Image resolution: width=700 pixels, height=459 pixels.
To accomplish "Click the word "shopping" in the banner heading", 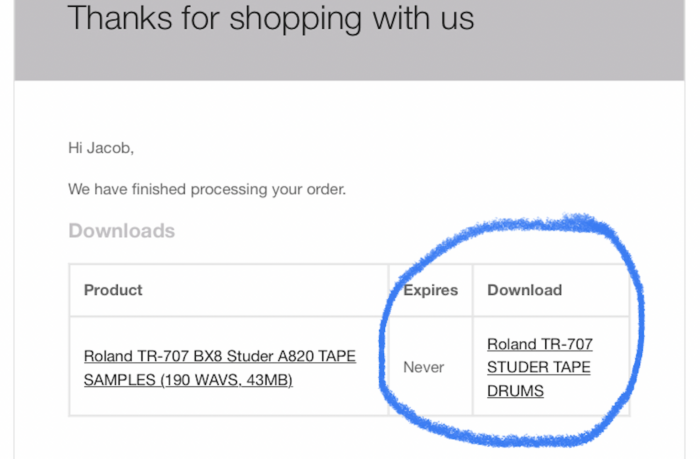I will pyautogui.click(x=283, y=17).
